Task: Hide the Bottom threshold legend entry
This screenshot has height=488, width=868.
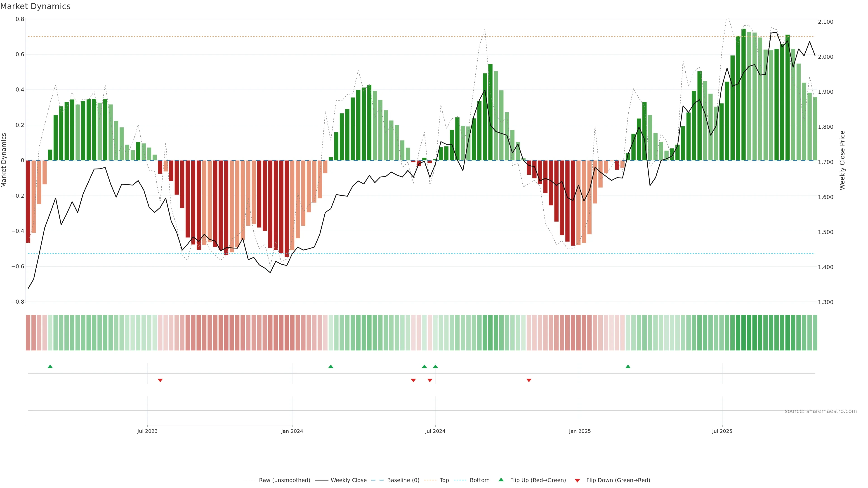Action: (x=479, y=480)
